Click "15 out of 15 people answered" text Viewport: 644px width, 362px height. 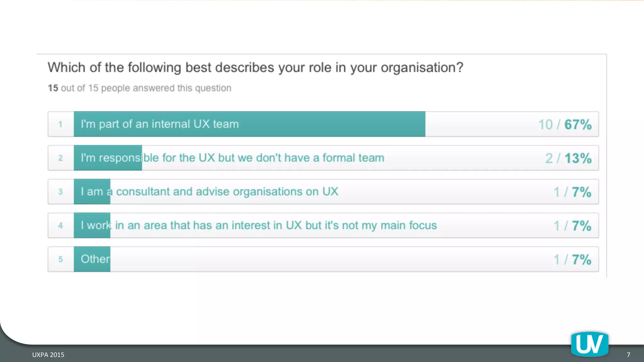(140, 88)
